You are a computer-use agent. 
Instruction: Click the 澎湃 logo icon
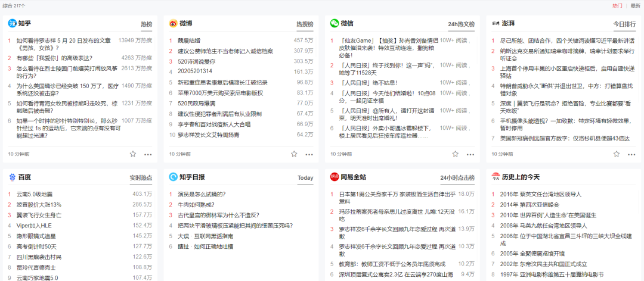[496, 23]
